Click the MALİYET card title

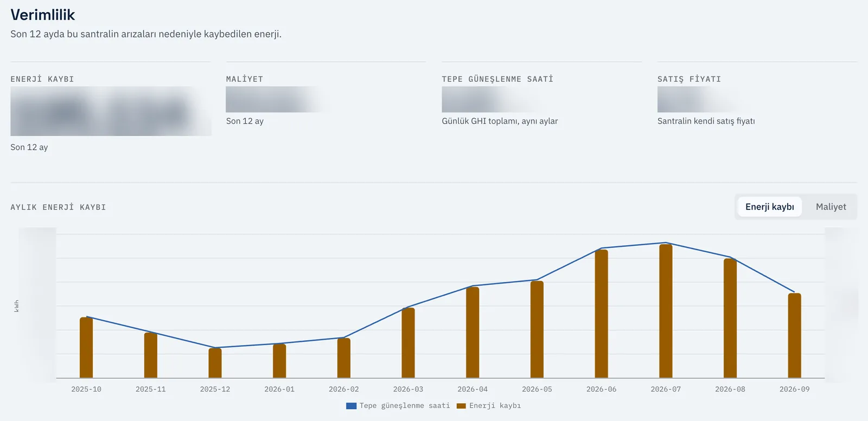click(245, 79)
